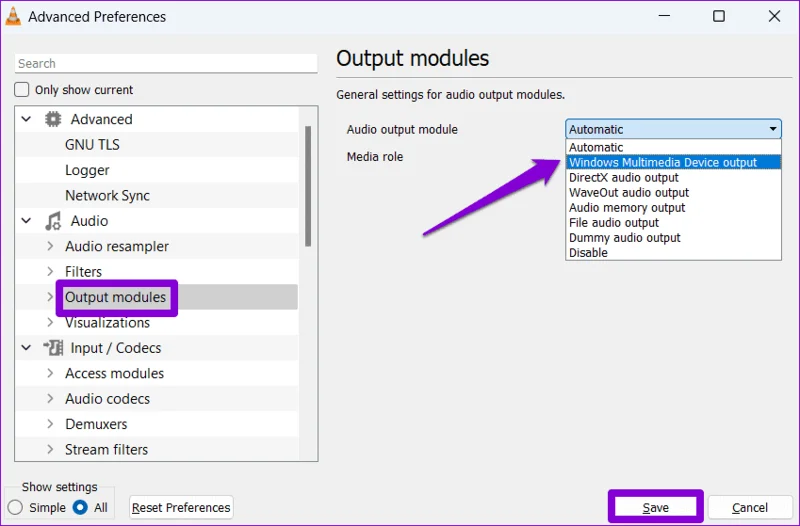Select Output modules tree item
800x526 pixels.
click(116, 297)
